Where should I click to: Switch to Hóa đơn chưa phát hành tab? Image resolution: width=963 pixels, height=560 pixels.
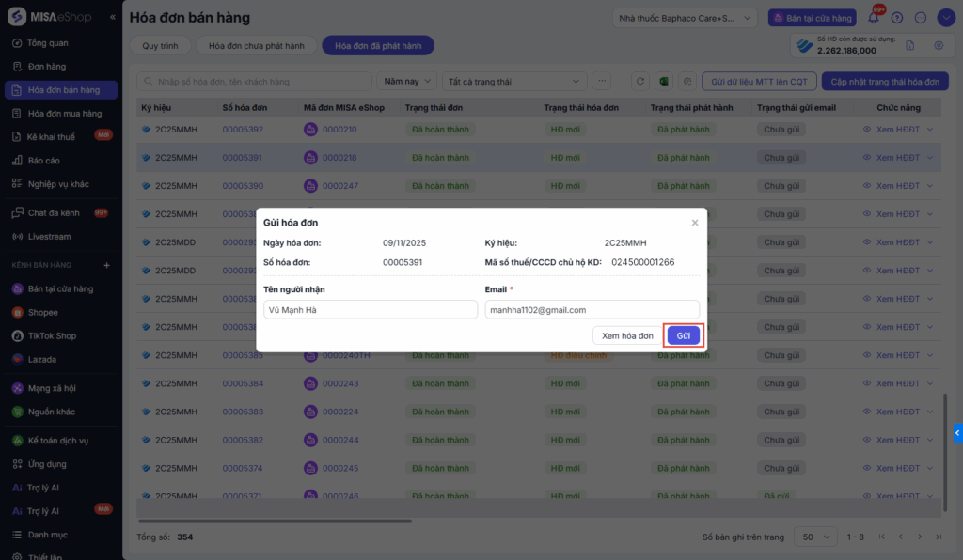[255, 45]
